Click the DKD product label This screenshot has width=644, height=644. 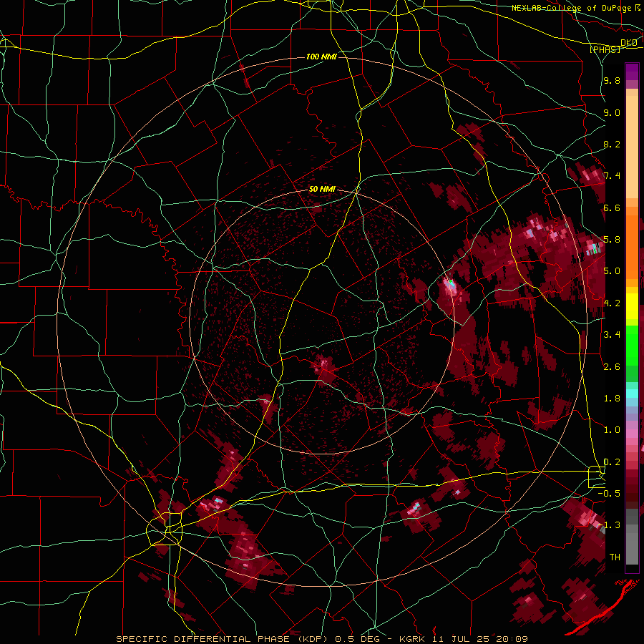(629, 43)
